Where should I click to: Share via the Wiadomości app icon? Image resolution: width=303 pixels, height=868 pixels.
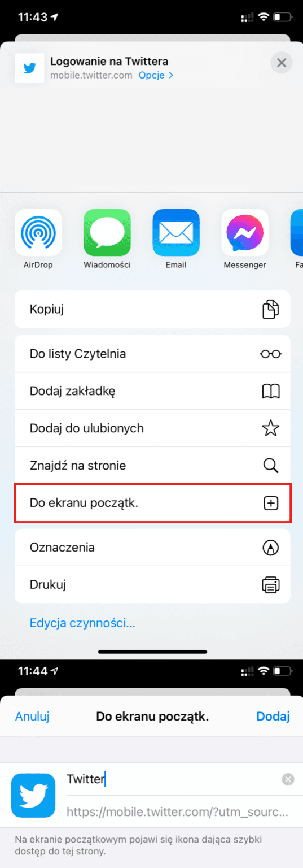coord(107,232)
